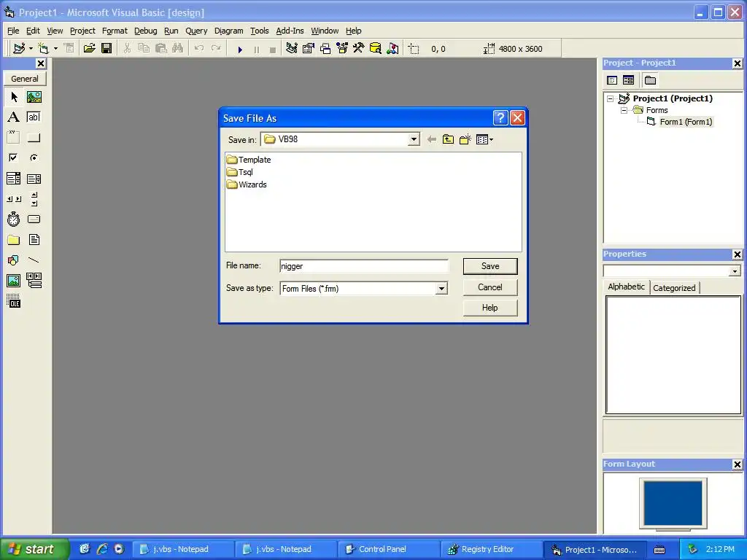
Task: Go up one level in the dialog
Action: click(449, 139)
